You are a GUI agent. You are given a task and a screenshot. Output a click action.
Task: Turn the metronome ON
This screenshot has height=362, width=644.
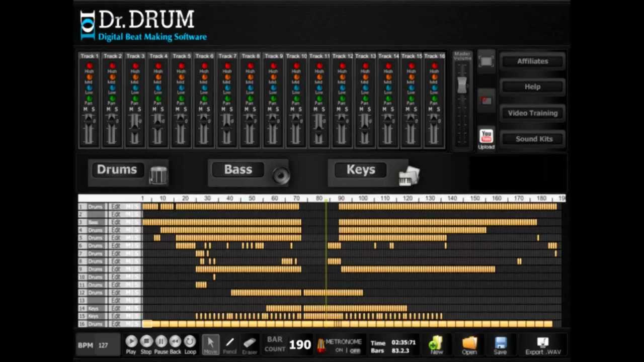(x=339, y=350)
